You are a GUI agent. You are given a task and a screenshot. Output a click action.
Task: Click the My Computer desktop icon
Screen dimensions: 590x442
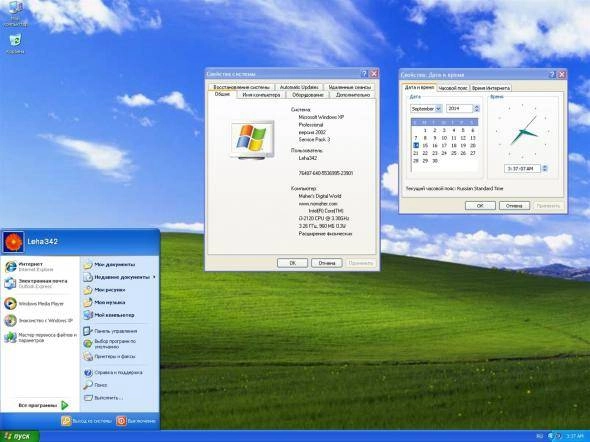tap(15, 8)
